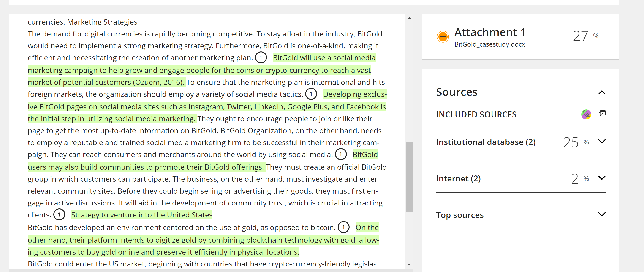Viewport: 644px width, 272px height.
Task: Click source marker before 'BitGold will use'
Action: pyautogui.click(x=261, y=58)
